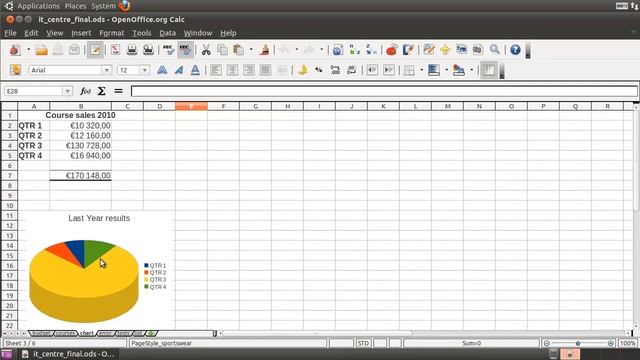
Task: Open the Name Box dropdown arrow
Action: tap(67, 91)
